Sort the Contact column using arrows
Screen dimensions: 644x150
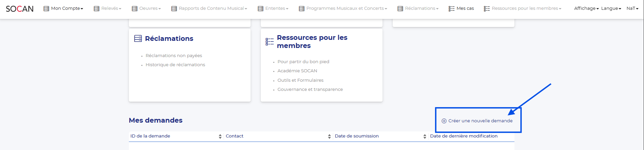tap(329, 136)
